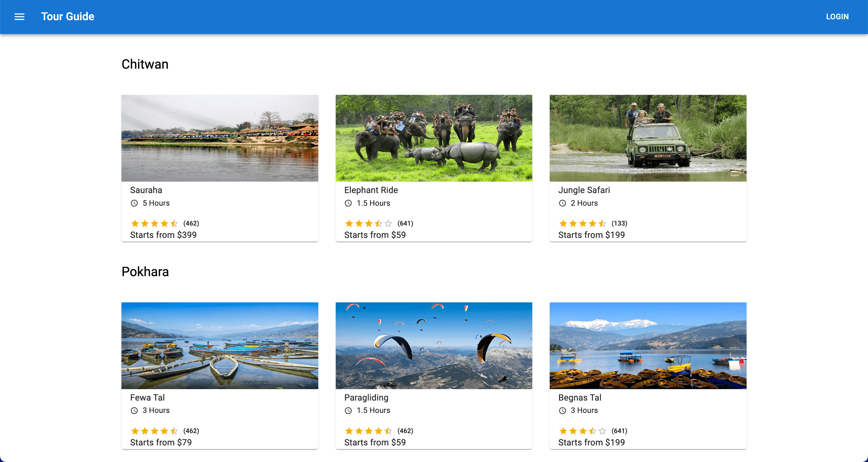The width and height of the screenshot is (868, 462).
Task: Open the hamburger navigation menu
Action: 19,17
